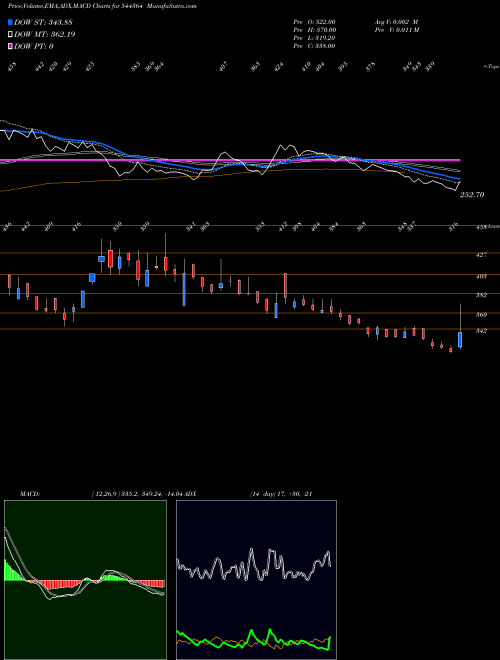The width and height of the screenshot is (500, 660).
Task: Select the 'DOW ST: 343.88' legend text
Action: point(43,22)
